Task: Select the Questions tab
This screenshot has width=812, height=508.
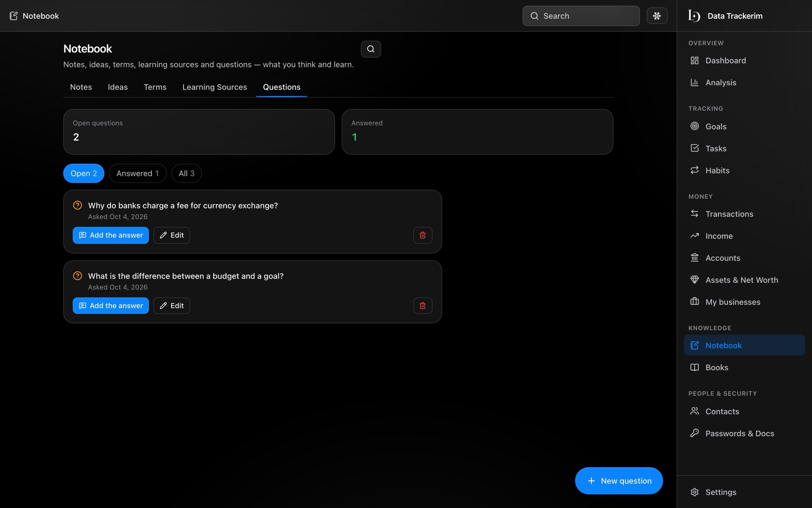Action: [281, 87]
